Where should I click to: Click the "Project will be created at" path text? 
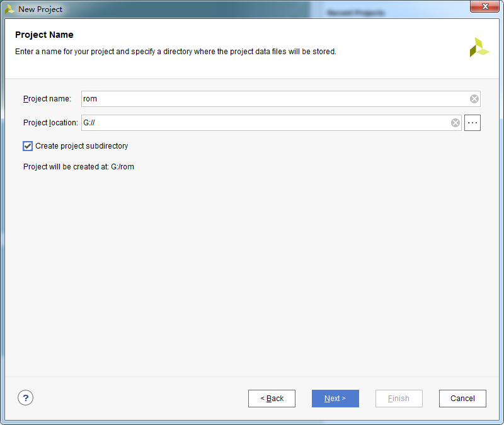tap(79, 167)
